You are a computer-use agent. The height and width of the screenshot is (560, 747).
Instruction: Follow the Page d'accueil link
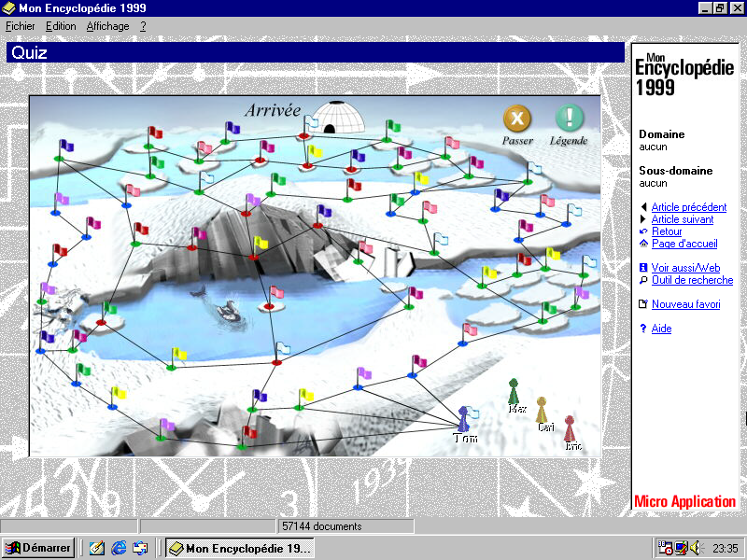(684, 244)
